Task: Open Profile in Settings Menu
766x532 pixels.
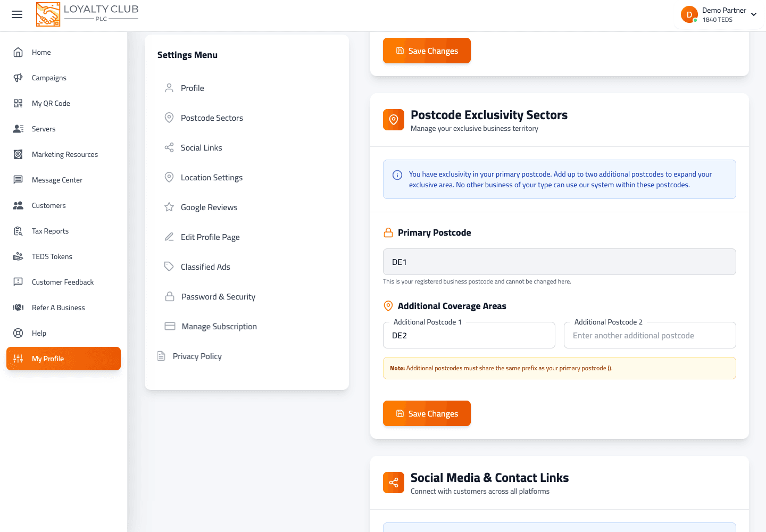Action: tap(247, 88)
